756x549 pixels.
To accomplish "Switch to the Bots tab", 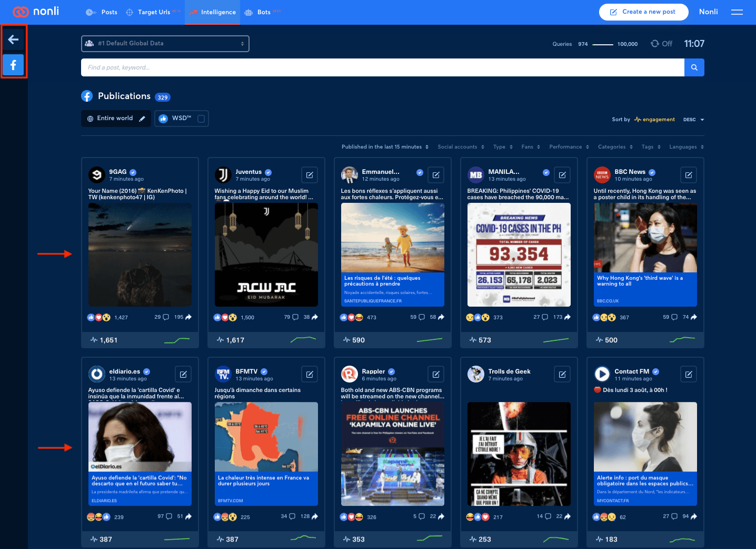I will click(262, 12).
